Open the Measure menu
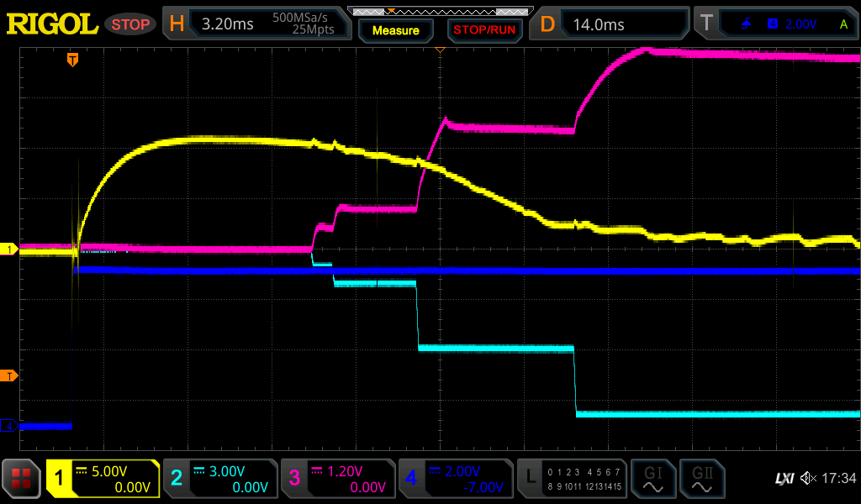The image size is (861, 504). [395, 30]
